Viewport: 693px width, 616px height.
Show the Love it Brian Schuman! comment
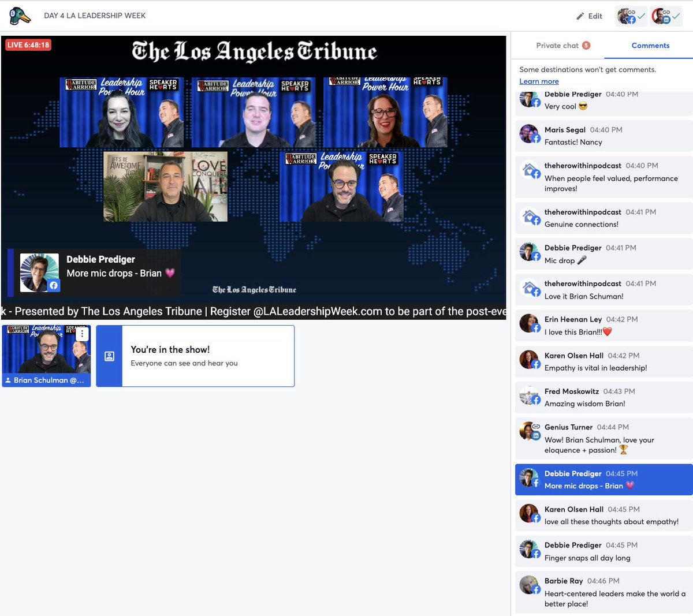(603, 289)
